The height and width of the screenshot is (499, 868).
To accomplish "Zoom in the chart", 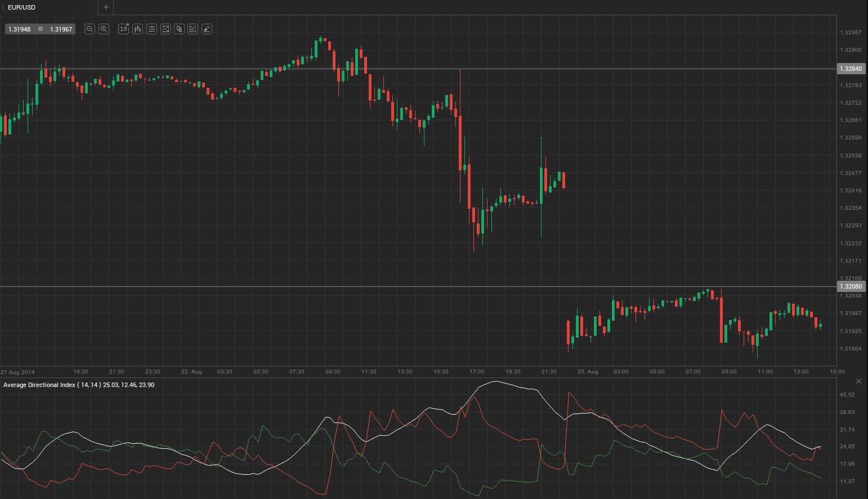I will (x=104, y=29).
